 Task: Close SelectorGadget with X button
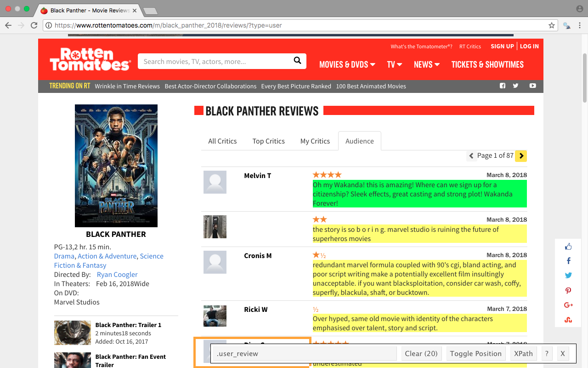coord(563,354)
